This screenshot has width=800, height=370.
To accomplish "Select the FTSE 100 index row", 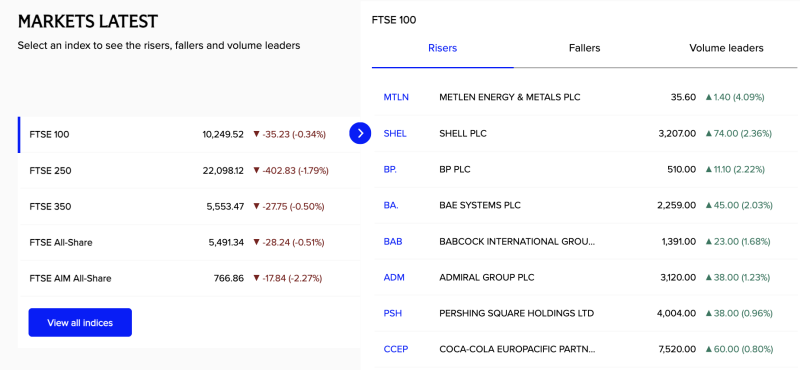I will tap(189, 135).
